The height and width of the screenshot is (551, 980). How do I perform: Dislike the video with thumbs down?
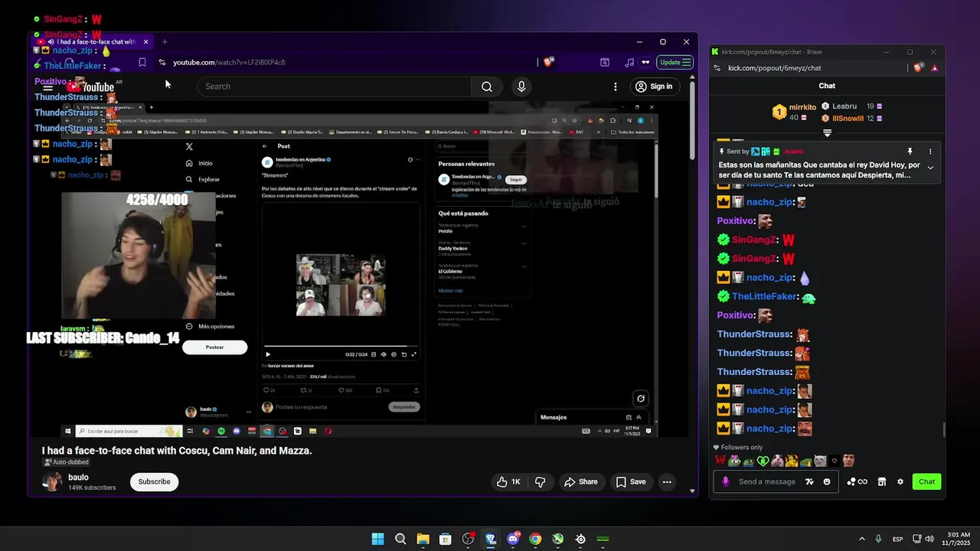(540, 481)
